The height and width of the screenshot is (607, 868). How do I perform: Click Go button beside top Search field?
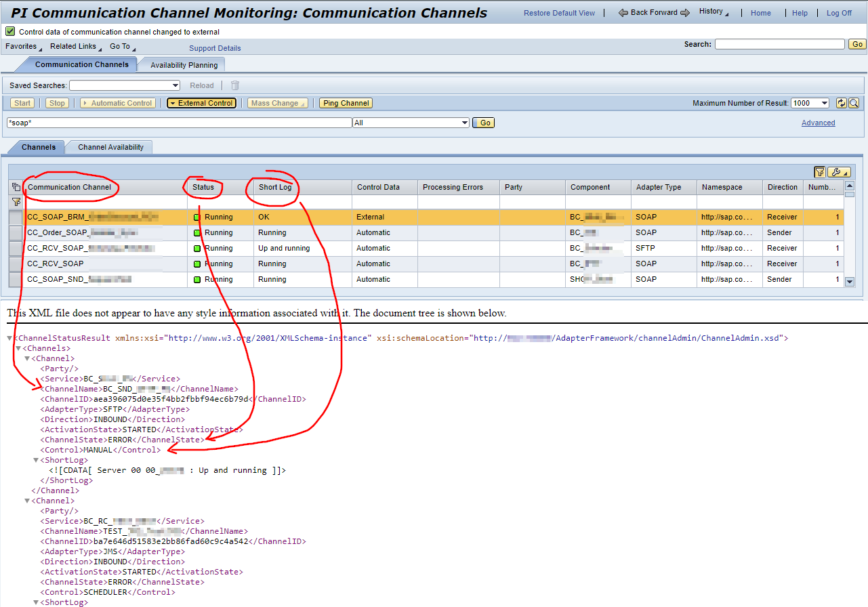[857, 44]
